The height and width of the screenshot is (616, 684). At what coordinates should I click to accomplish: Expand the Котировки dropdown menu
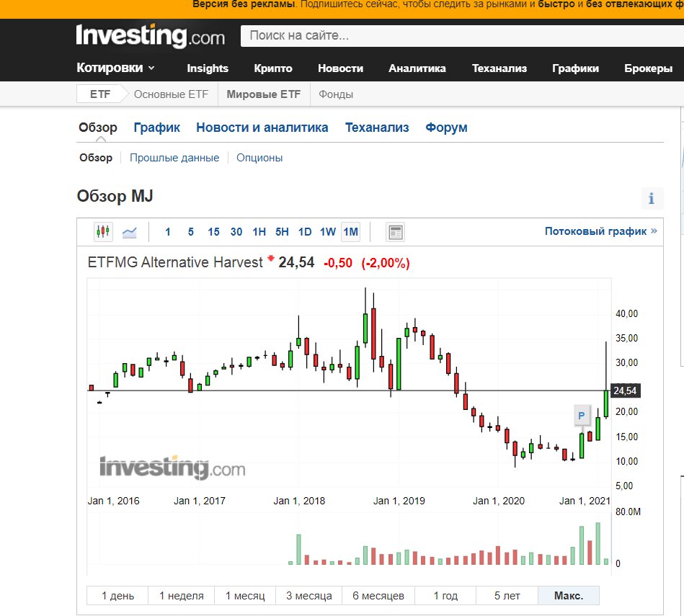[x=115, y=68]
